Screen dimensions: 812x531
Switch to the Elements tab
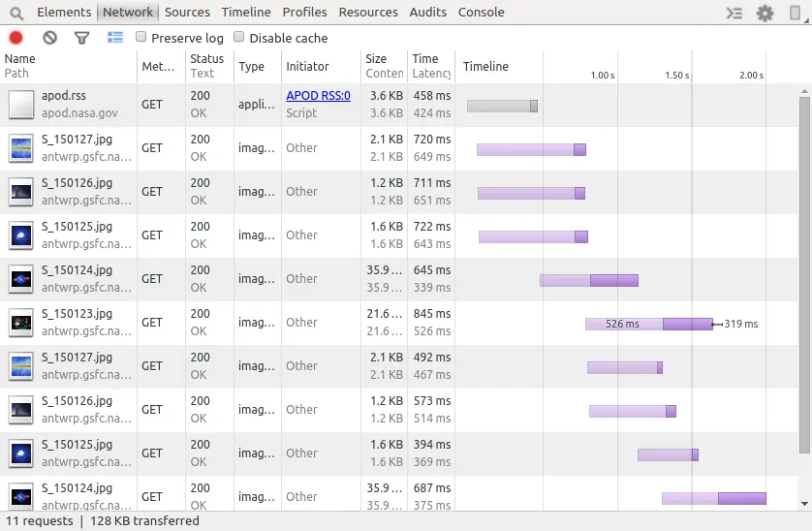64,12
